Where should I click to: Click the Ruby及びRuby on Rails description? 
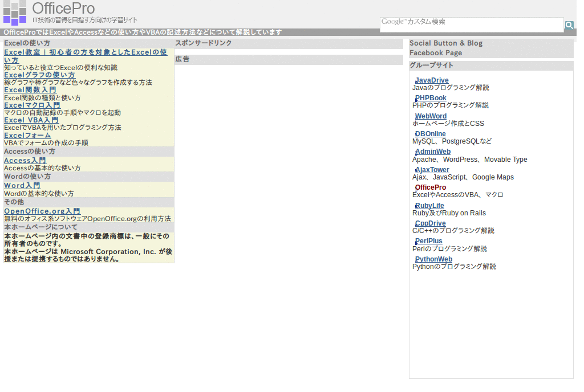coord(449,213)
